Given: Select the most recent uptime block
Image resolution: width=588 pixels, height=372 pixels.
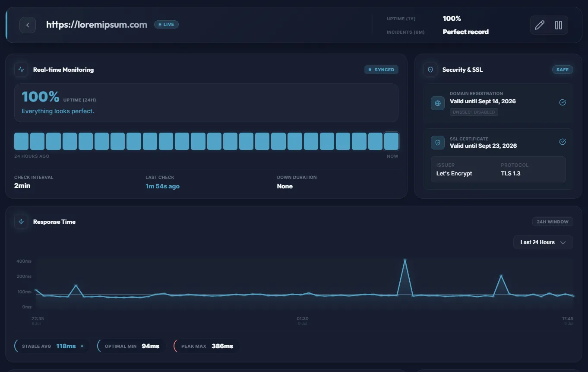Looking at the screenshot, I should (x=391, y=141).
